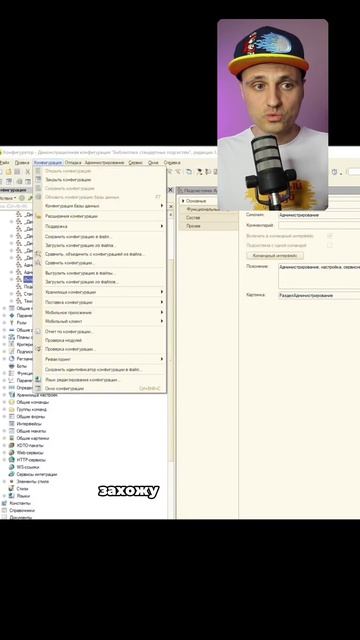
Task: Click the Синоним input field
Action: 319,215
